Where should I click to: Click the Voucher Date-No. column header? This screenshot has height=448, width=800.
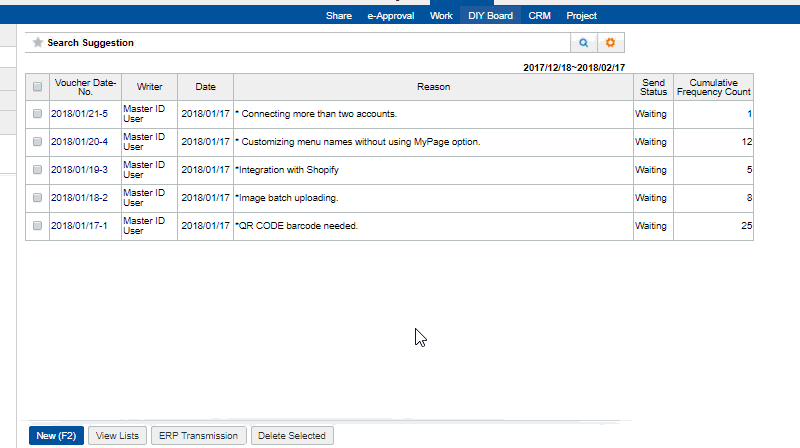tap(85, 87)
